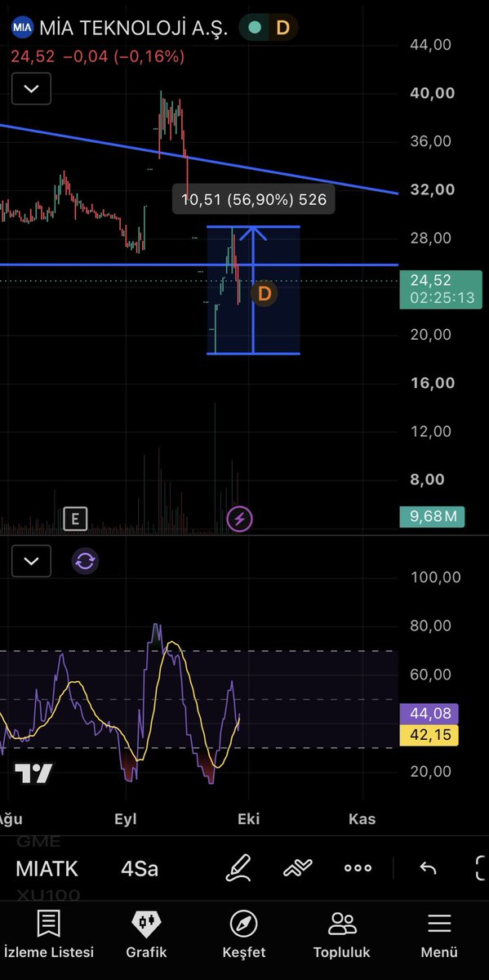The image size is (489, 980).
Task: Tap the Eyl month label on time axis
Action: pos(126,818)
